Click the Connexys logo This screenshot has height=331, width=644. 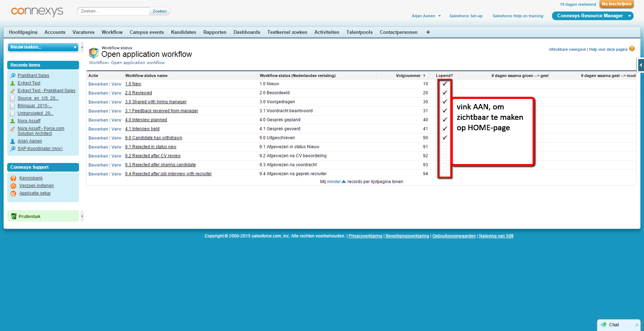(x=37, y=11)
